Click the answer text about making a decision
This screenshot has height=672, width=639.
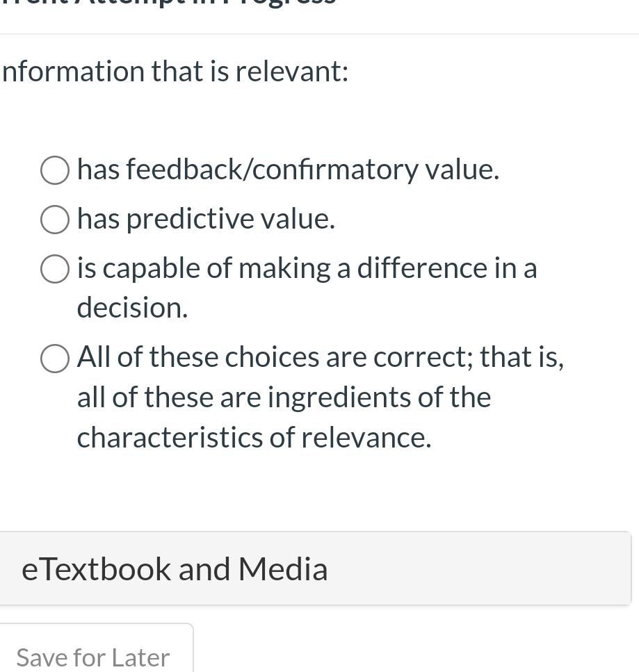coord(307,268)
